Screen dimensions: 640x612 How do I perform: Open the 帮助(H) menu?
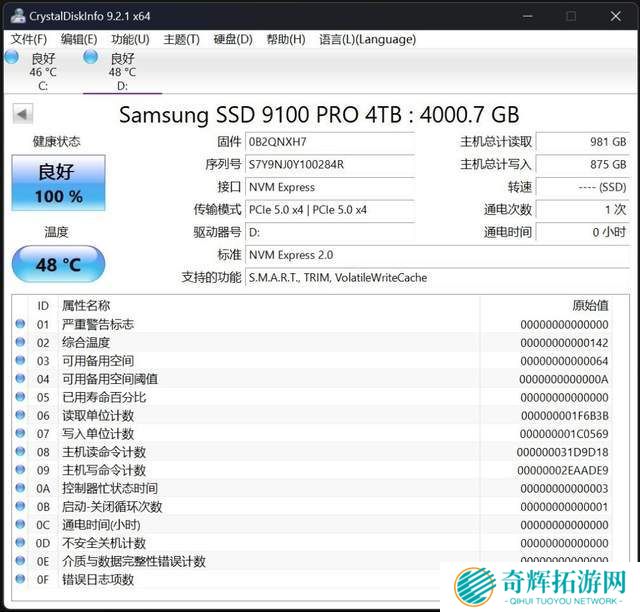click(286, 39)
